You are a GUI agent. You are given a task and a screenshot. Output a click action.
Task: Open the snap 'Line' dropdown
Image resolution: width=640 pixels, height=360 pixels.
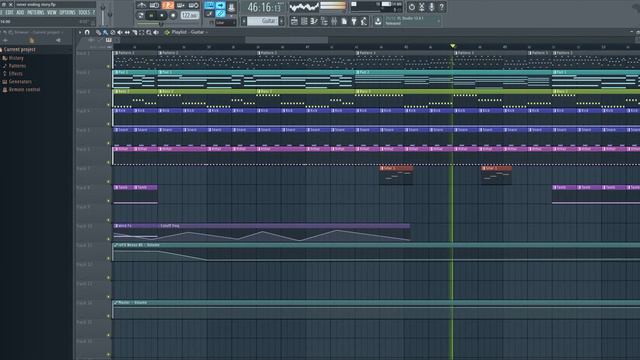(x=225, y=23)
